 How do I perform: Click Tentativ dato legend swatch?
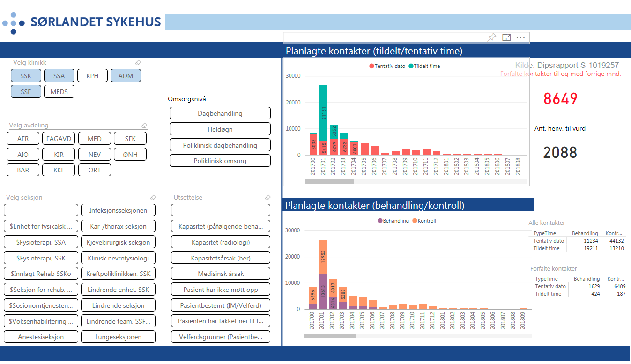[x=372, y=66]
